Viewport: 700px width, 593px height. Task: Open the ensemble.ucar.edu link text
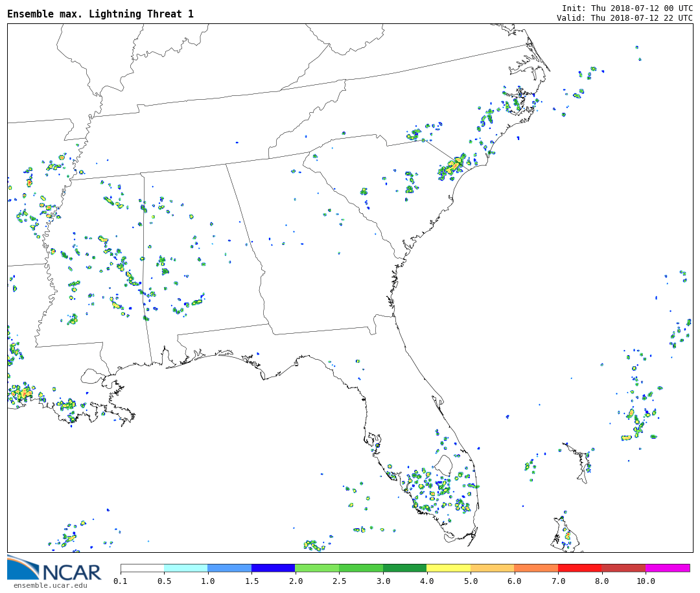tap(50, 586)
